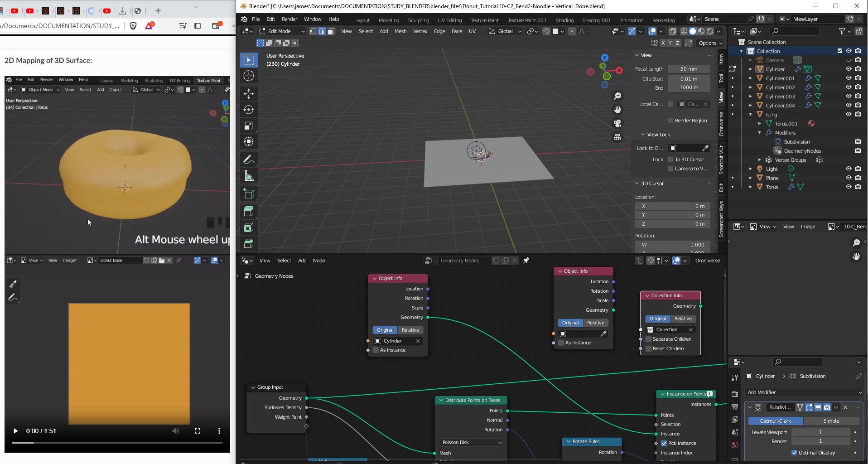This screenshot has height=464, width=868.
Task: Click the Levels Viewport value field
Action: click(820, 432)
